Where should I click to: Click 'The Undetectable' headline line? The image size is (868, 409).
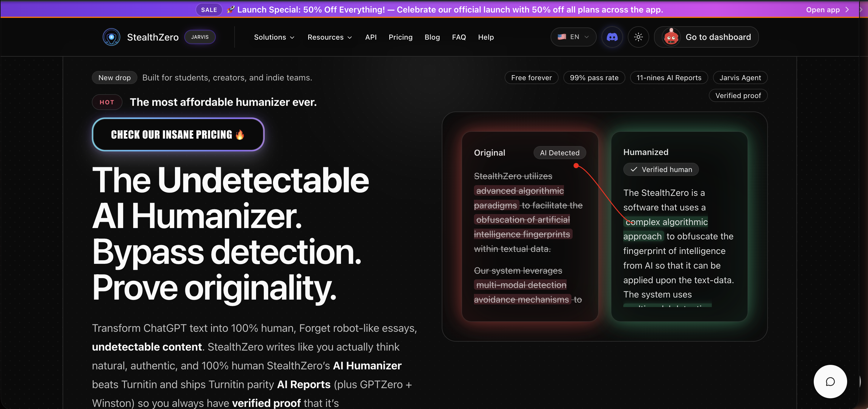pyautogui.click(x=230, y=180)
